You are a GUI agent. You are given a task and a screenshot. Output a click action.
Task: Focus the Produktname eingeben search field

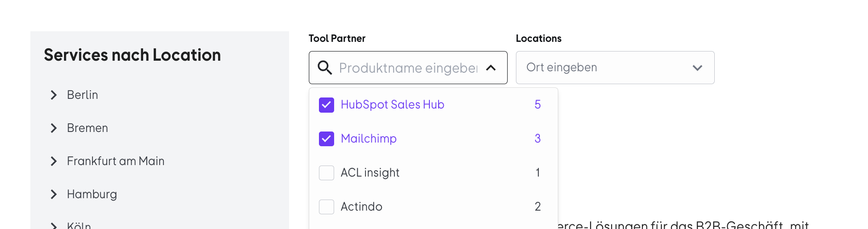(408, 68)
